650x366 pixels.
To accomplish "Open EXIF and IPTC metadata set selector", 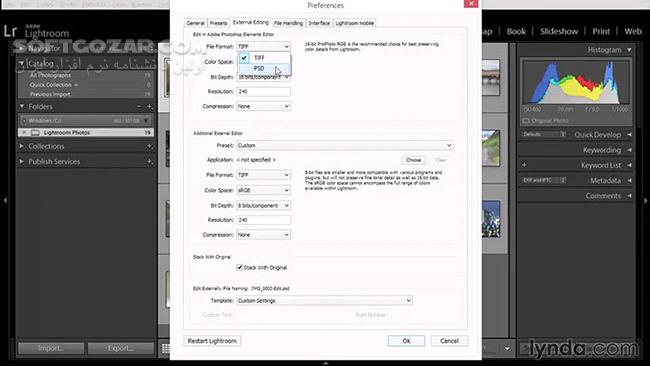I will coord(544,180).
